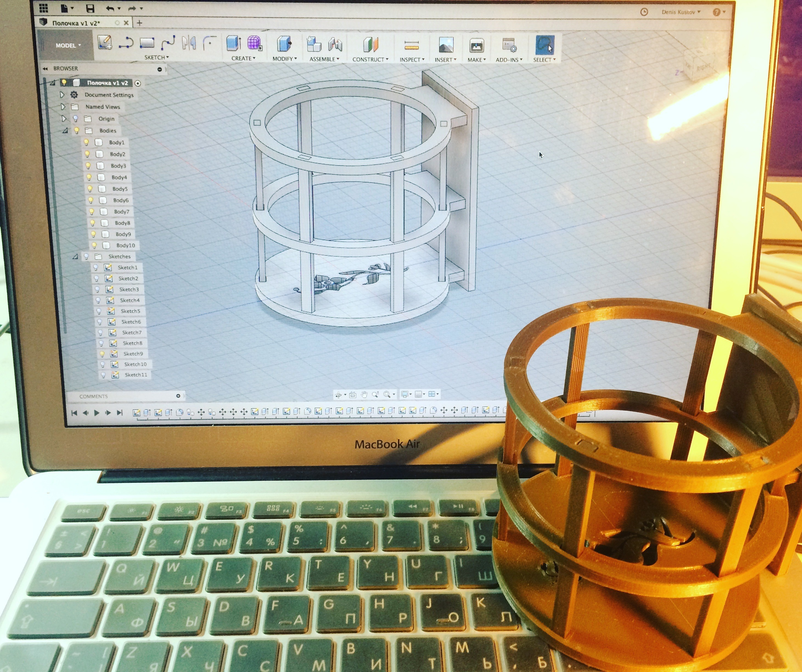Toggle visibility lightbulb of Sketch9
The width and height of the screenshot is (802, 672).
102,354
